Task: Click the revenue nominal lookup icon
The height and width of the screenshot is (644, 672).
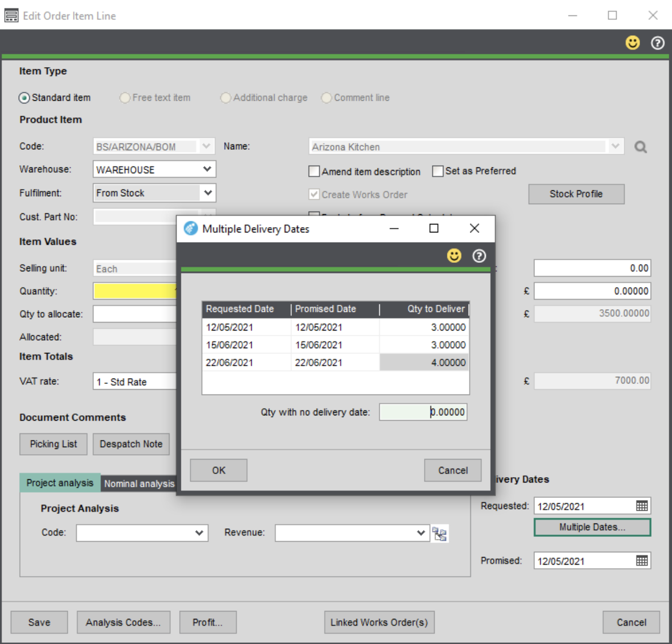Action: point(440,534)
